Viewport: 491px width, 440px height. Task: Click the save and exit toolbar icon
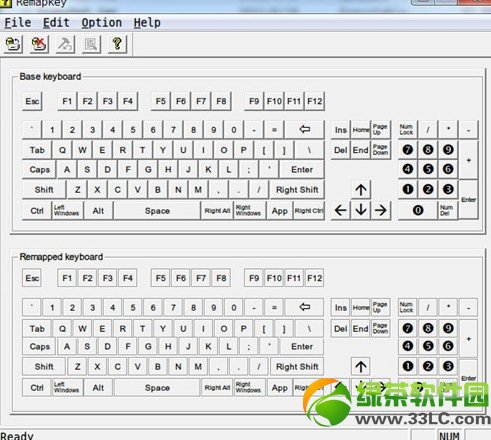point(13,44)
